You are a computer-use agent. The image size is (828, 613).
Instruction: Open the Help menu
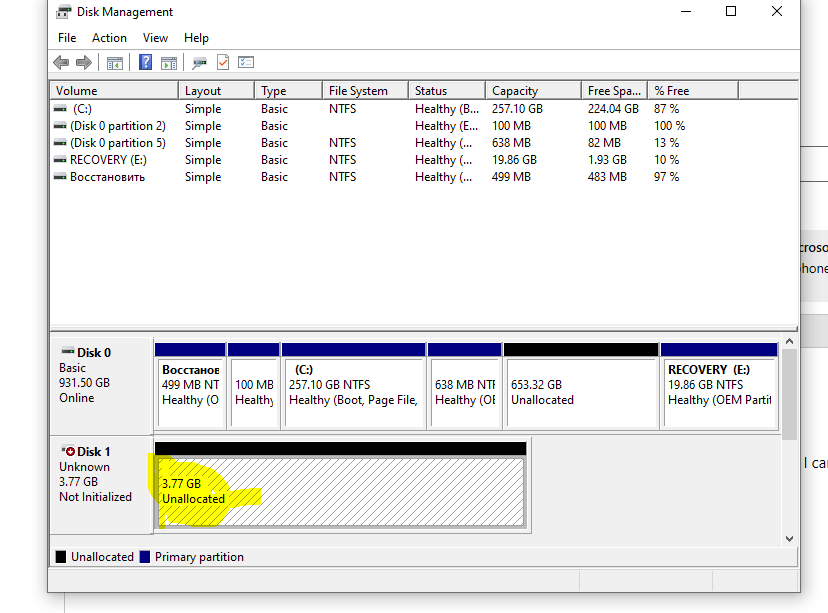(196, 38)
